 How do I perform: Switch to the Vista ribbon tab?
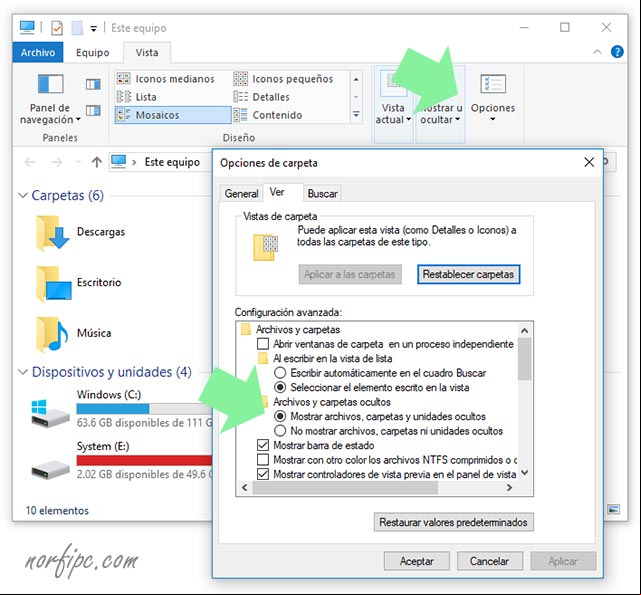tap(147, 52)
